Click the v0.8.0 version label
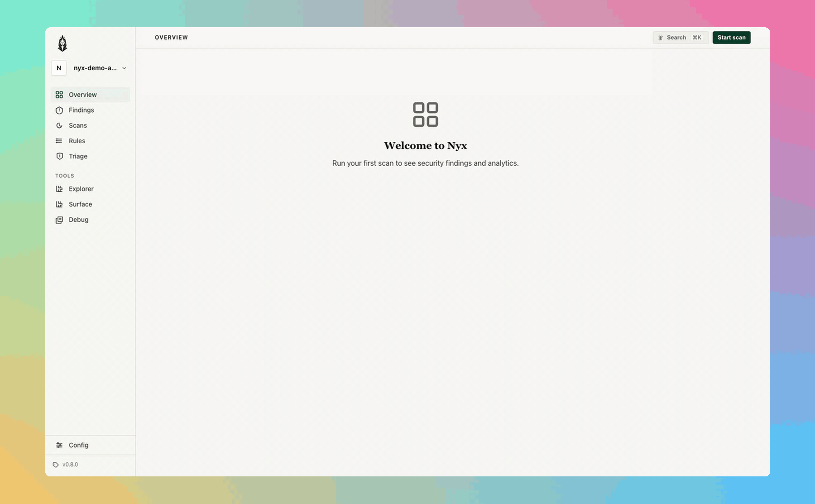This screenshot has height=504, width=815. (x=70, y=465)
